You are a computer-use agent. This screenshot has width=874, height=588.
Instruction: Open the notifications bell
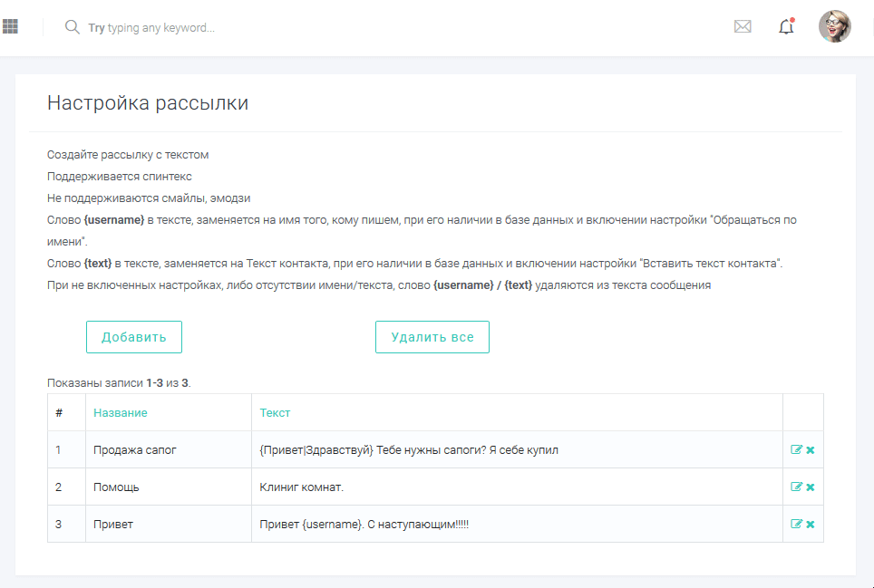pos(786,27)
